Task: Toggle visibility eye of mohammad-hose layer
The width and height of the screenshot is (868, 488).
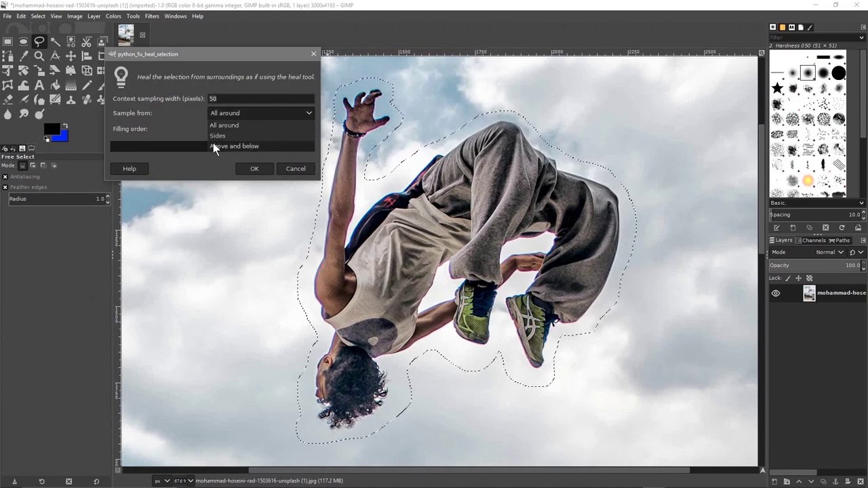Action: tap(776, 293)
